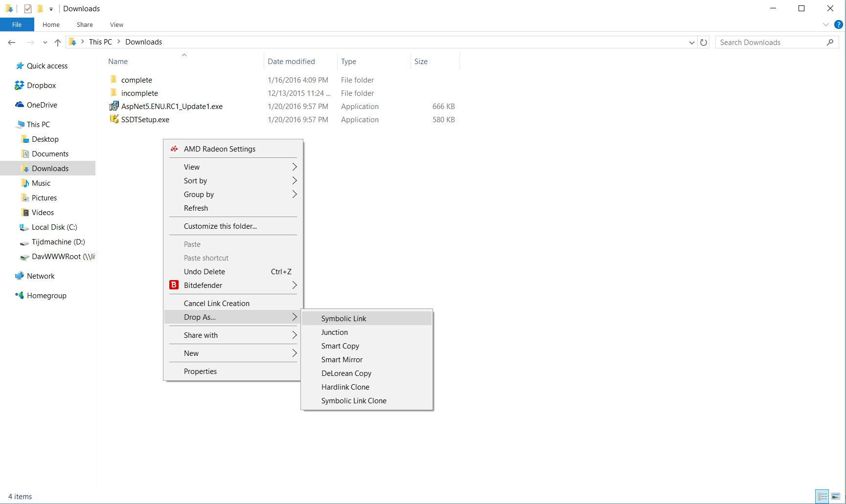Open the address bar history dropdown
846x504 pixels.
pyautogui.click(x=691, y=43)
